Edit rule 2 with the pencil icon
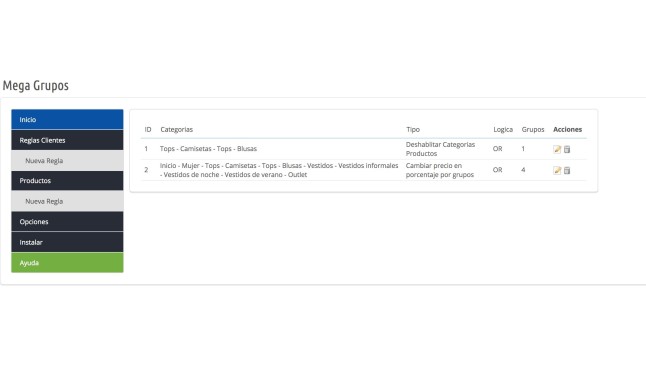Image resolution: width=646 pixels, height=366 pixels. pos(557,170)
